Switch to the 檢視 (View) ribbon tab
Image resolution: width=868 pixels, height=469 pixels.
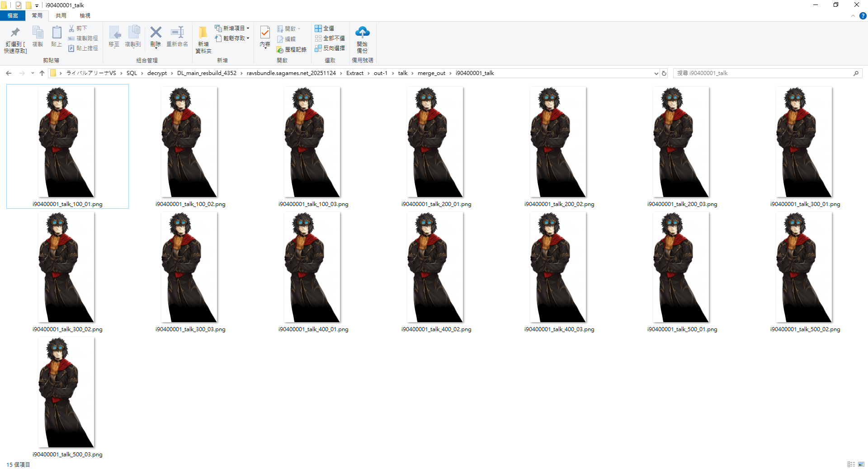[85, 16]
